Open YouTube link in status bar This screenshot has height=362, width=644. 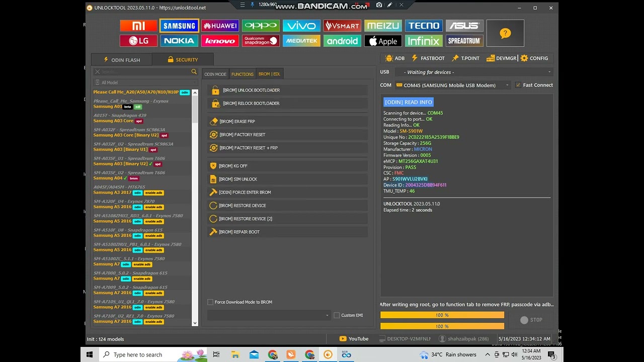click(x=354, y=339)
